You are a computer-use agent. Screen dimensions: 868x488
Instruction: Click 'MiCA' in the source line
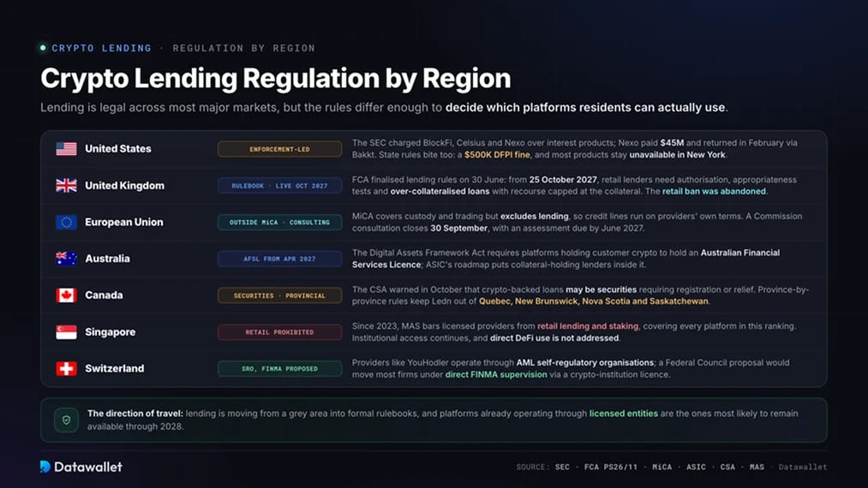pyautogui.click(x=662, y=467)
